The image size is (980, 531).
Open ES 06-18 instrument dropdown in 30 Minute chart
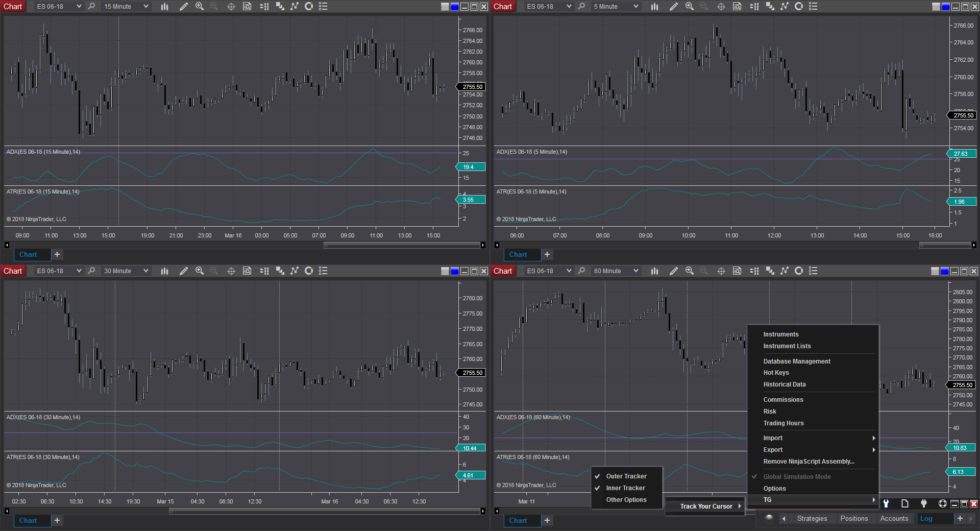click(59, 271)
